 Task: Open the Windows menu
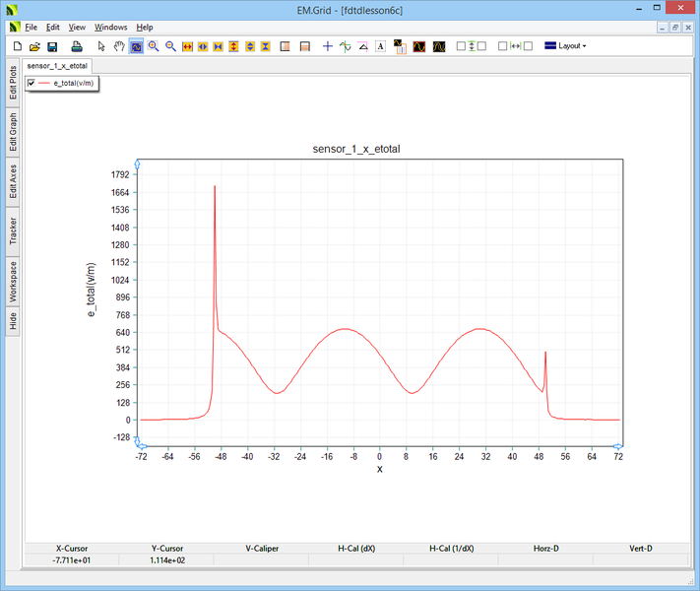pos(110,28)
